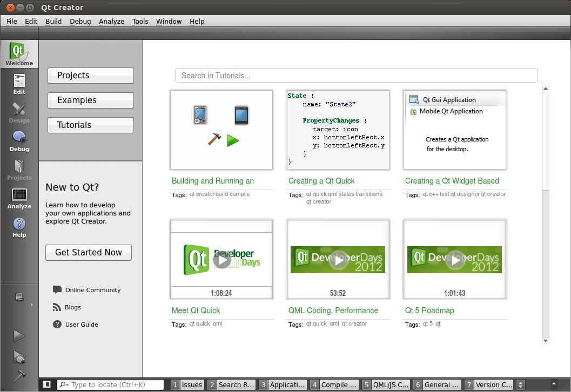Click the tutorials vertical scrollbar thumb
Screen dimensions: 571x392
546,141
